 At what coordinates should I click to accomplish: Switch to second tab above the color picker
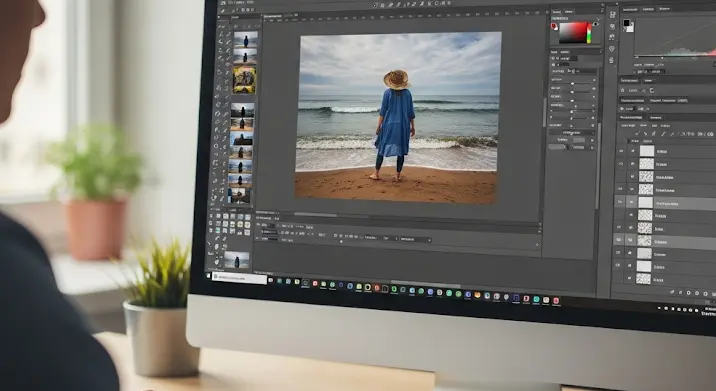point(569,12)
